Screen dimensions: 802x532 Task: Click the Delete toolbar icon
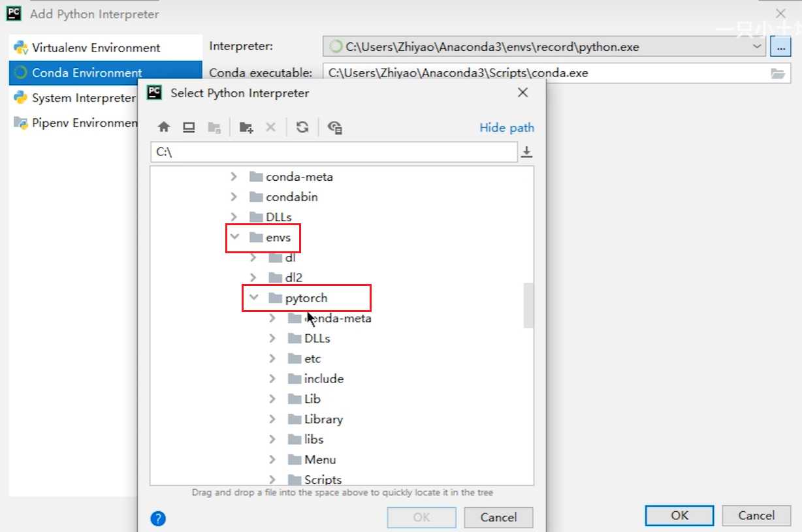[270, 127]
